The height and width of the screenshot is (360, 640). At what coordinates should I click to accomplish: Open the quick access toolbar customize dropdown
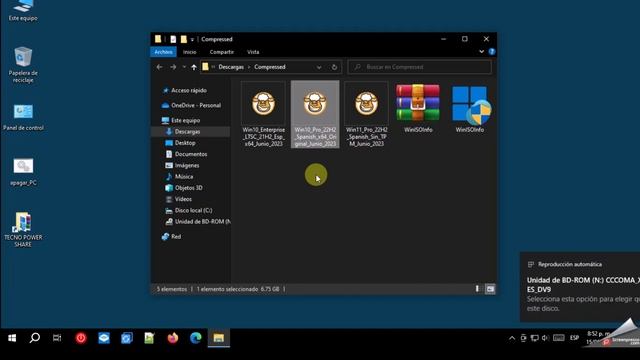coord(192,40)
